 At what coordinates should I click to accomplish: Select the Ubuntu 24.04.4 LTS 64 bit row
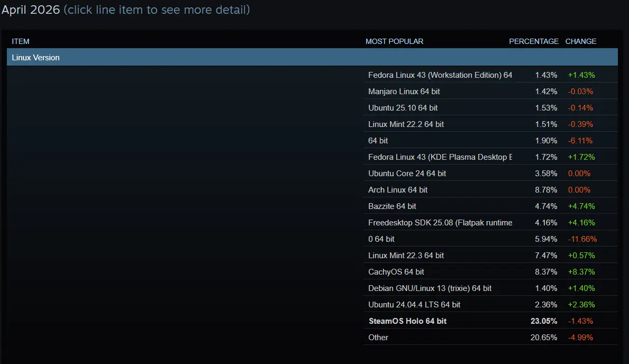coord(490,305)
